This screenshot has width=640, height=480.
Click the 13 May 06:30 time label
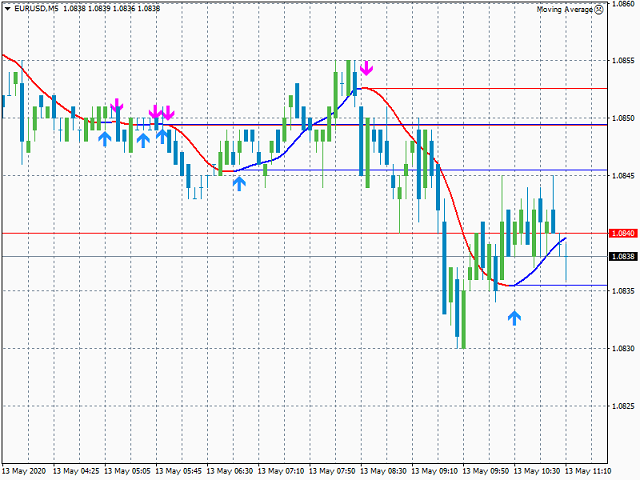click(x=230, y=471)
